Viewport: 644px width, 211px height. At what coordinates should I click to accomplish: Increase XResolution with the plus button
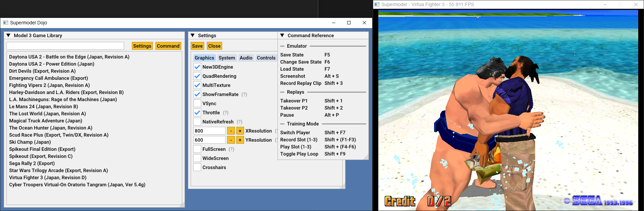point(240,131)
